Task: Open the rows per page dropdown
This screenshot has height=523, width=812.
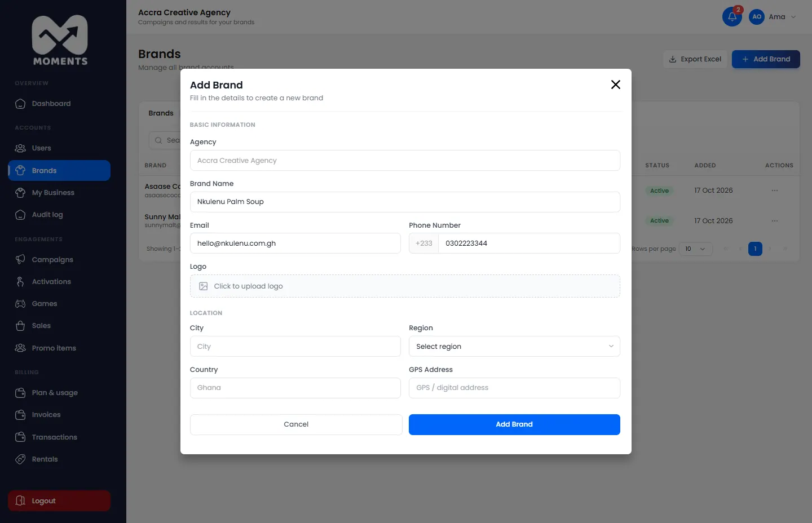Action: 695,249
